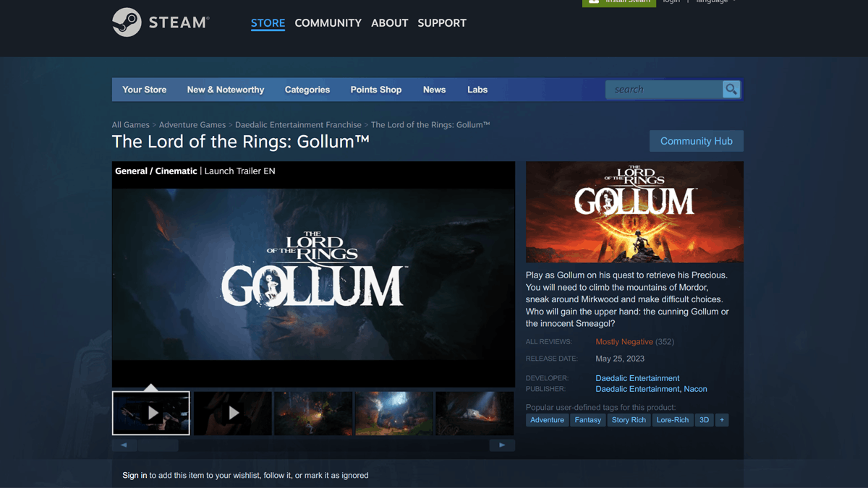
Task: Open the Daedalic Entertainment Franchise breadcrumb
Action: (x=298, y=125)
